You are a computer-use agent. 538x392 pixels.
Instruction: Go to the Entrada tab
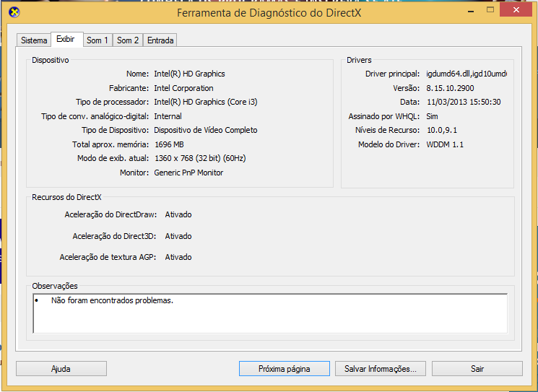(160, 40)
